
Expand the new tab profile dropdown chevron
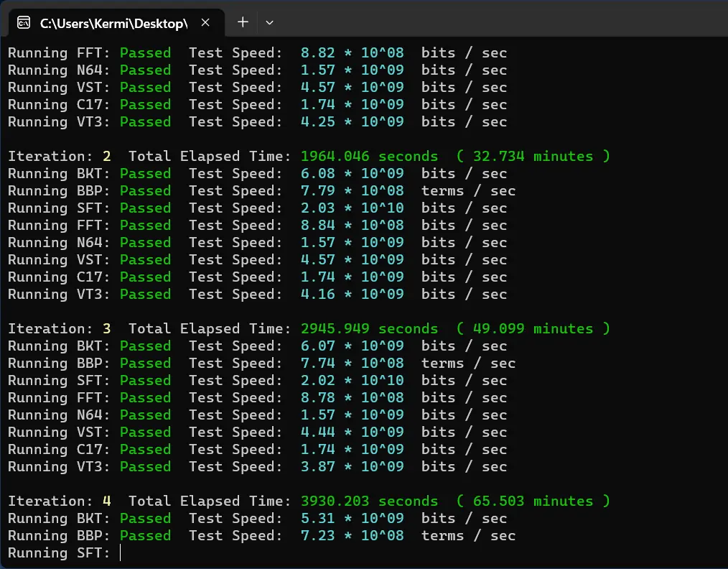point(269,22)
